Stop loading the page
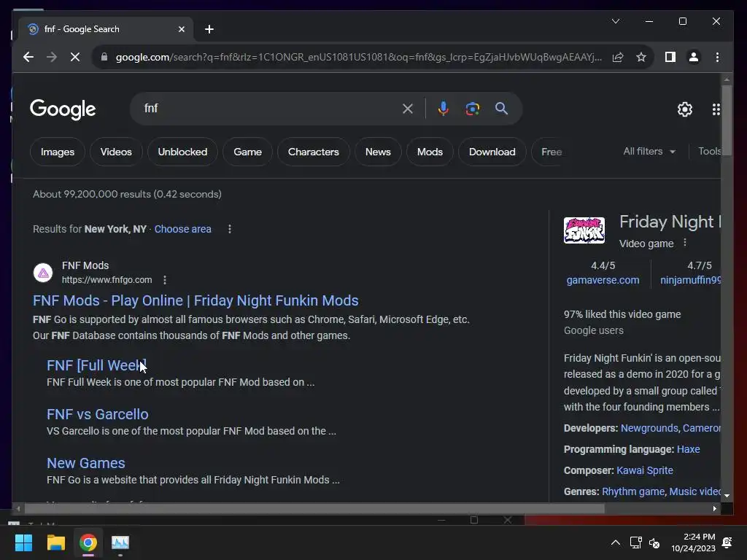The image size is (747, 560). (x=75, y=57)
